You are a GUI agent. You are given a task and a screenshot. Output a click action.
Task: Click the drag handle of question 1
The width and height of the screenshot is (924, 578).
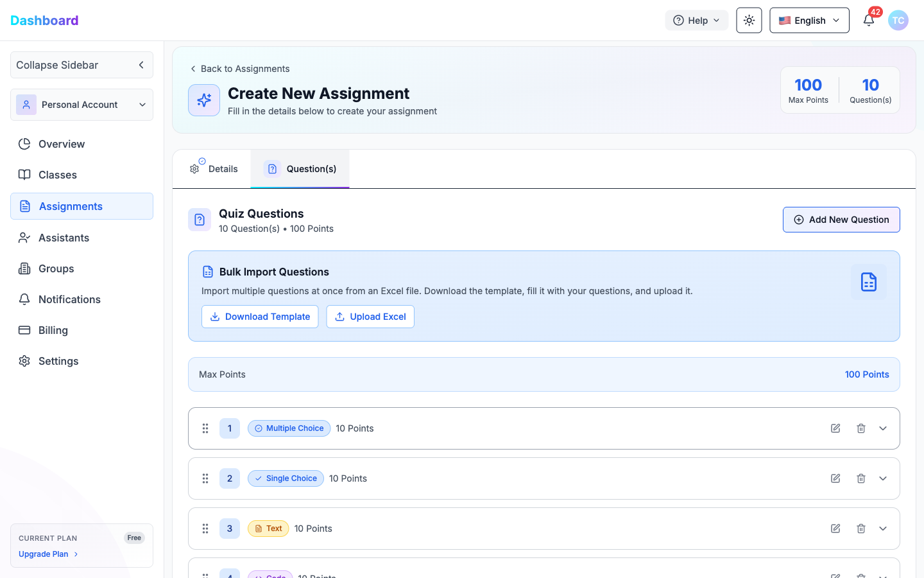click(205, 428)
